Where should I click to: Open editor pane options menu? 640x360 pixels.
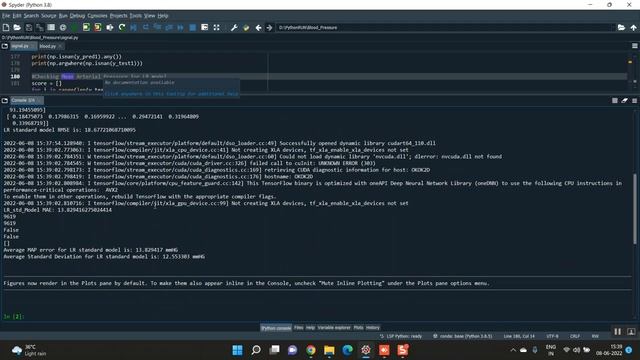click(634, 46)
